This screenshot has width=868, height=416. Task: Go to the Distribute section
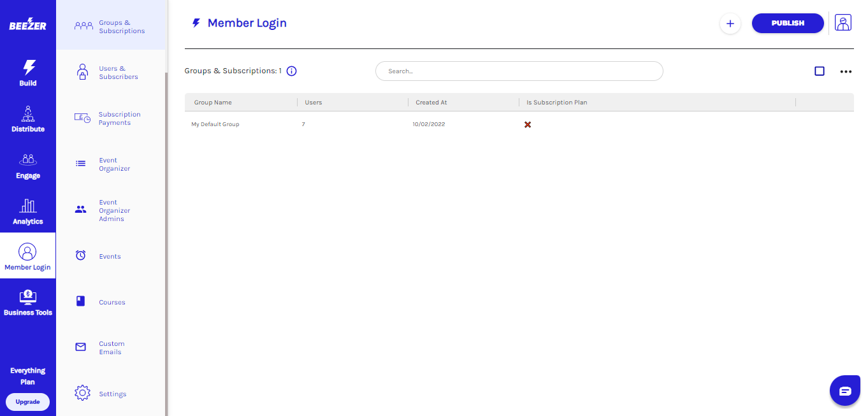tap(28, 119)
